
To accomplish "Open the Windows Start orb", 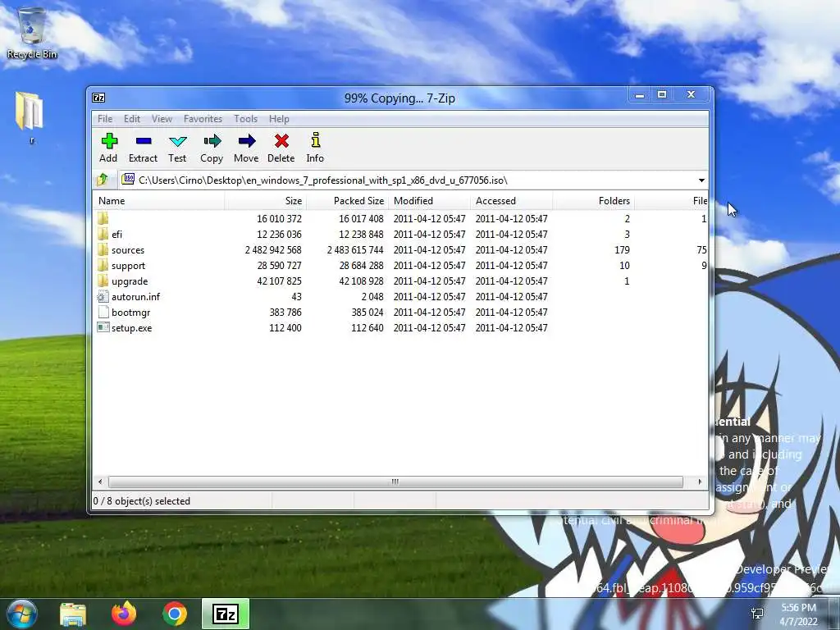I will (x=22, y=614).
